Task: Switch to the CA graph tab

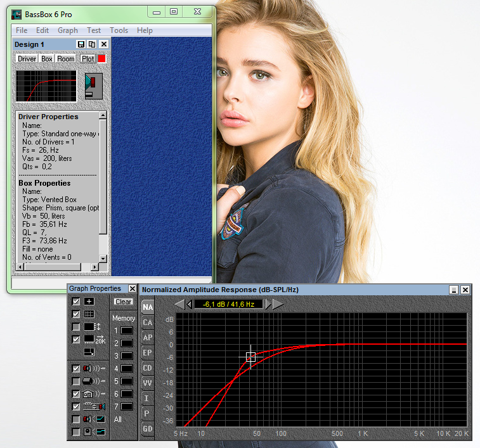Action: 148,323
